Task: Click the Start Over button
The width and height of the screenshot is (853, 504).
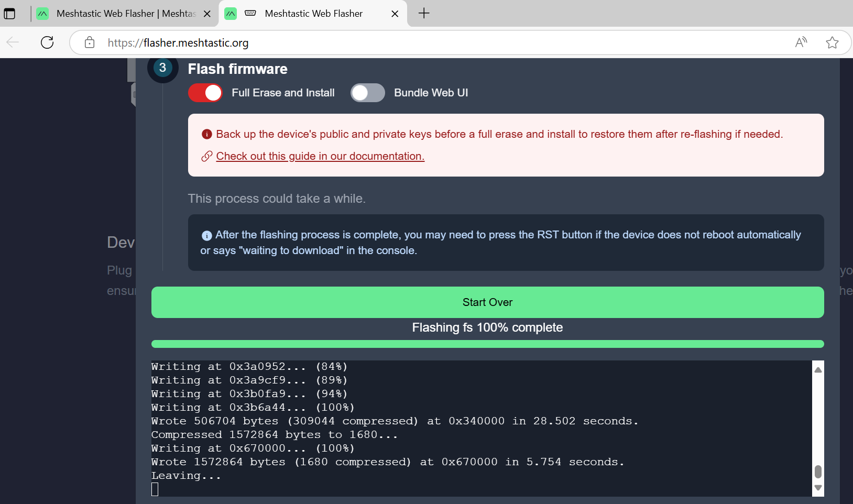Action: coord(487,302)
